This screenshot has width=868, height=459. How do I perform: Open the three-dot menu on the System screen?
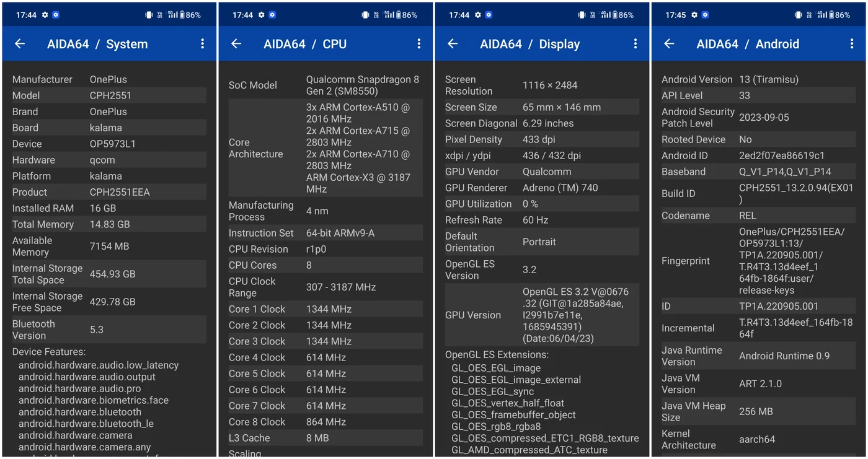click(202, 44)
